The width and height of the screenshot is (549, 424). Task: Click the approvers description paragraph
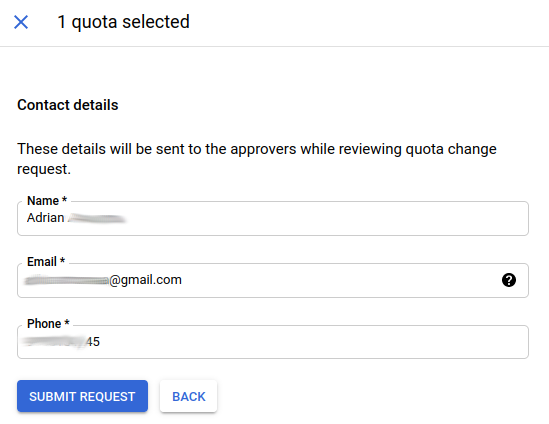click(257, 159)
